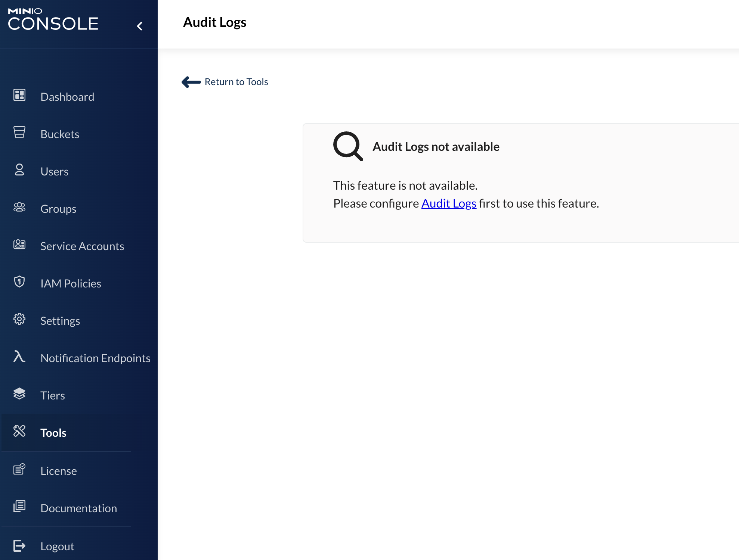
Task: Collapse the sidebar with chevron arrow
Action: pos(140,26)
